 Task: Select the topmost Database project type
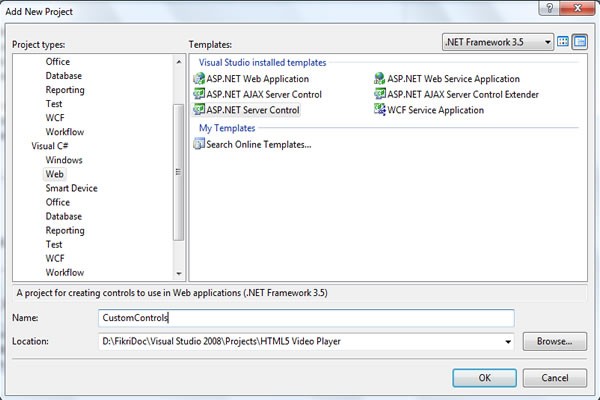coord(64,76)
